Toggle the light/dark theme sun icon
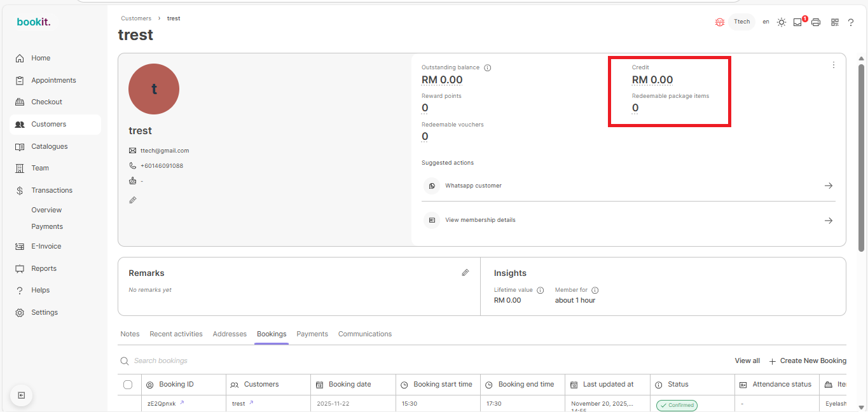The width and height of the screenshot is (868, 412). (782, 22)
